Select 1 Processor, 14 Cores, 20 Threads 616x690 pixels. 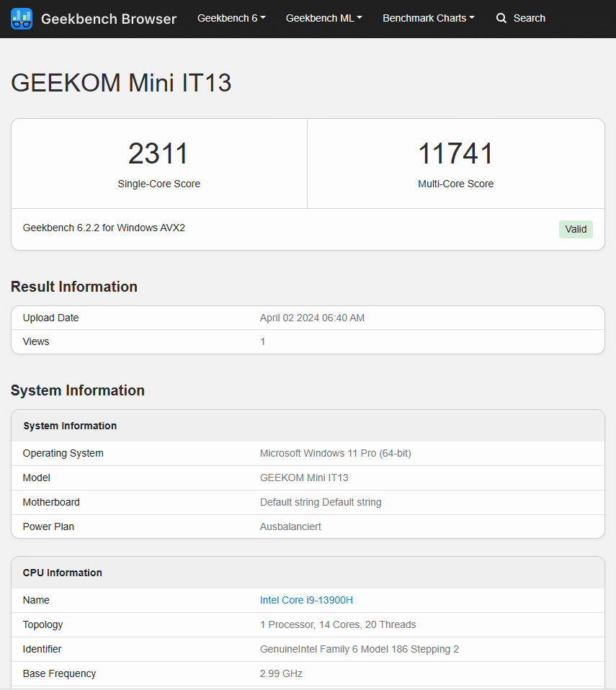click(338, 624)
